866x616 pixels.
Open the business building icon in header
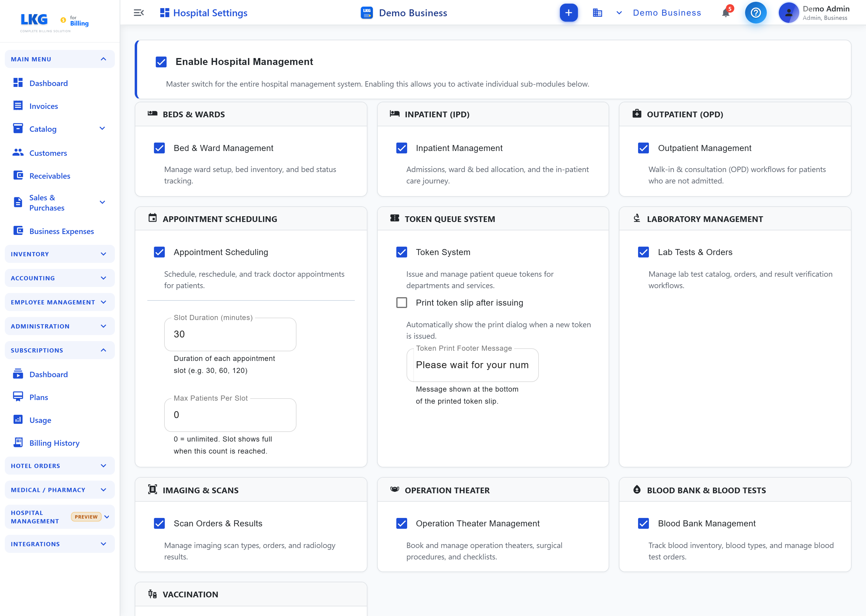click(x=597, y=13)
